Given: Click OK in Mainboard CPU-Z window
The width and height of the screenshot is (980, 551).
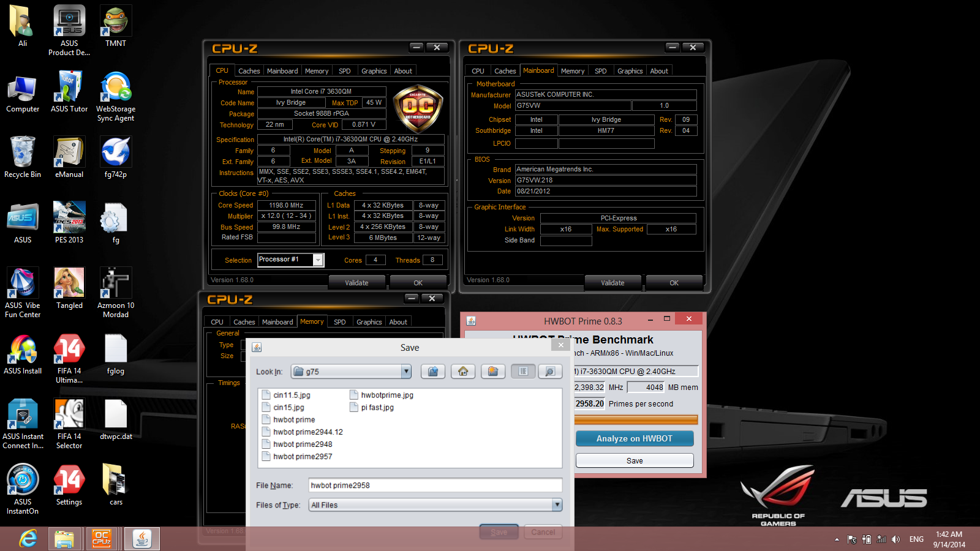Looking at the screenshot, I should 674,283.
